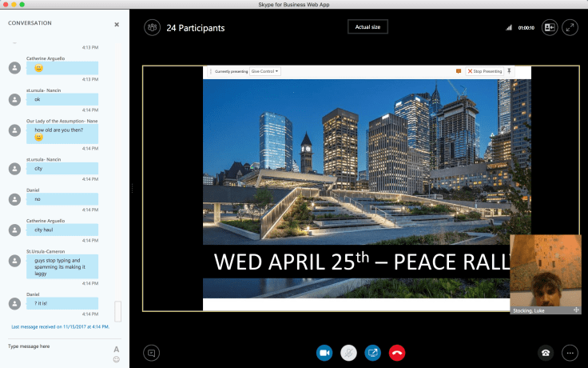This screenshot has width=588, height=368.
Task: Click Daniel's '? it is!' message
Action: [62, 303]
